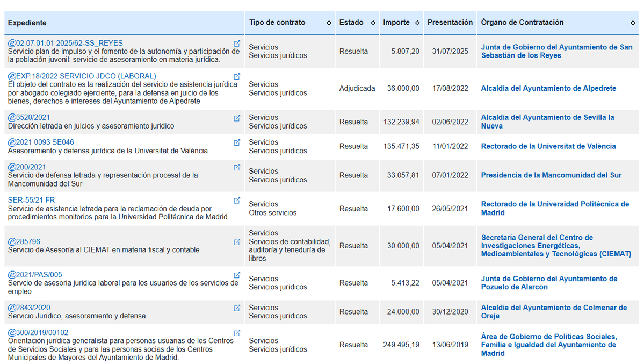Select the date 17/08/2022
The height and width of the screenshot is (364, 644).
pos(450,88)
